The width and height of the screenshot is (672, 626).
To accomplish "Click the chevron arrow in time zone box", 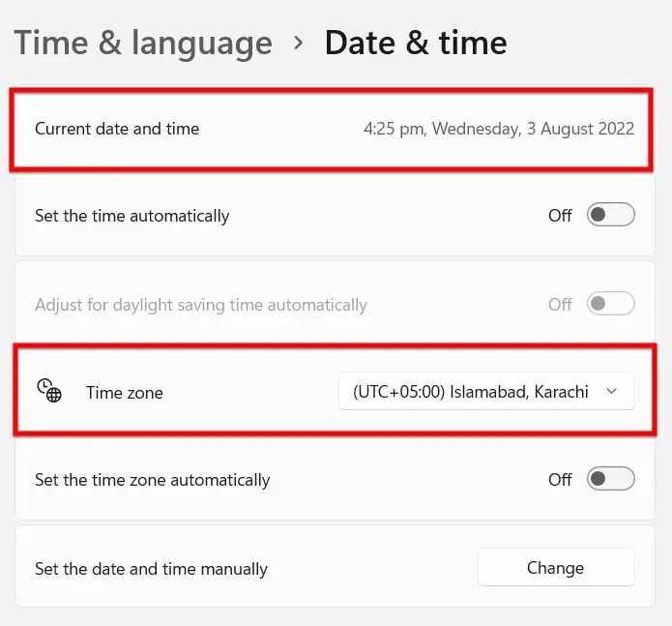I will click(x=612, y=391).
